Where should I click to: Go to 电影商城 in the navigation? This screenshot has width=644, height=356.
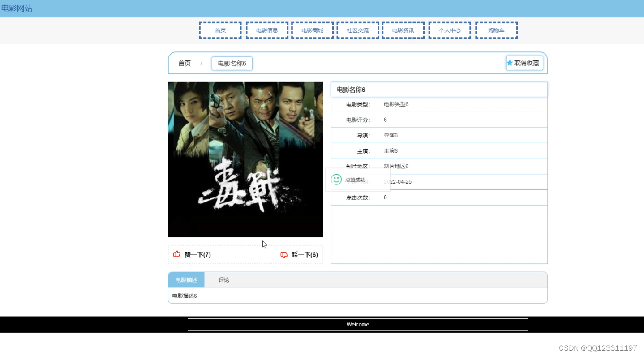click(x=312, y=30)
